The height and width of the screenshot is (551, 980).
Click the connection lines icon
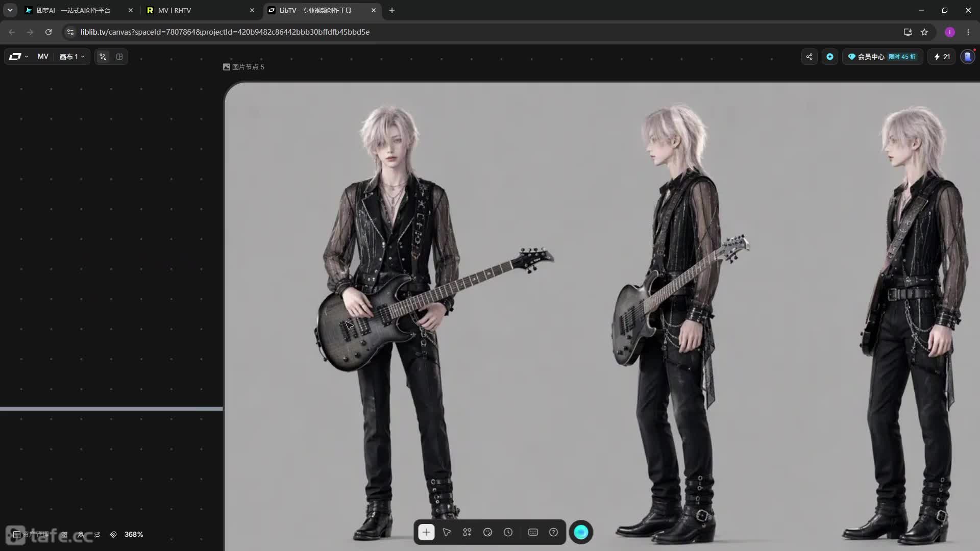97,534
